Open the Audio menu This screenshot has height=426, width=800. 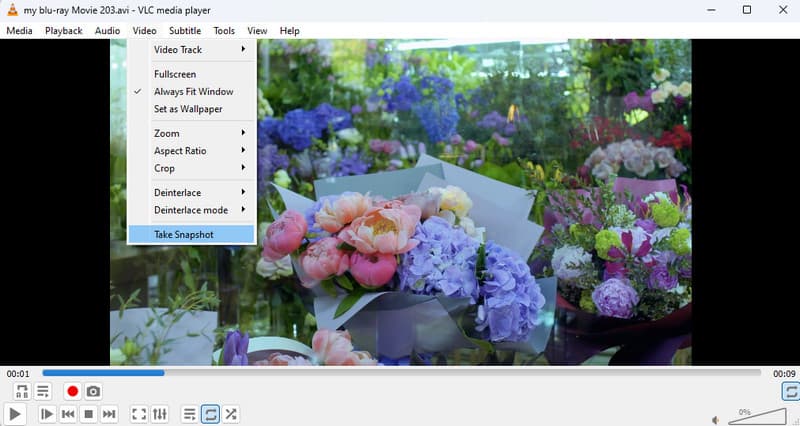coord(107,31)
